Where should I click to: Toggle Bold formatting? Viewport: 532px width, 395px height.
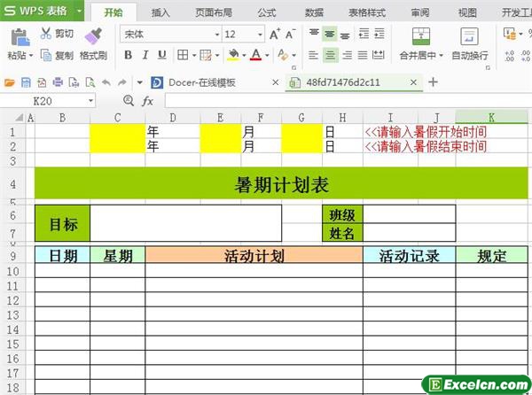tap(128, 55)
